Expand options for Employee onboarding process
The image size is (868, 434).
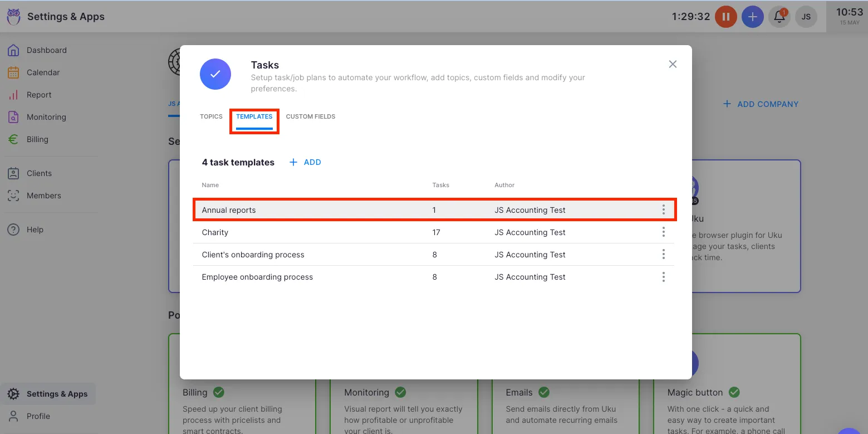tap(663, 277)
